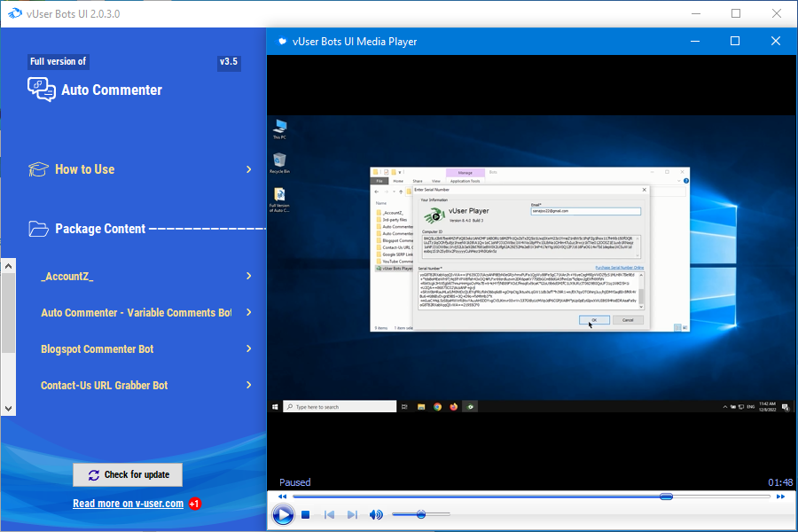Viewport: 798px width, 532px height.
Task: Click the How to Use graduation cap icon
Action: point(38,169)
